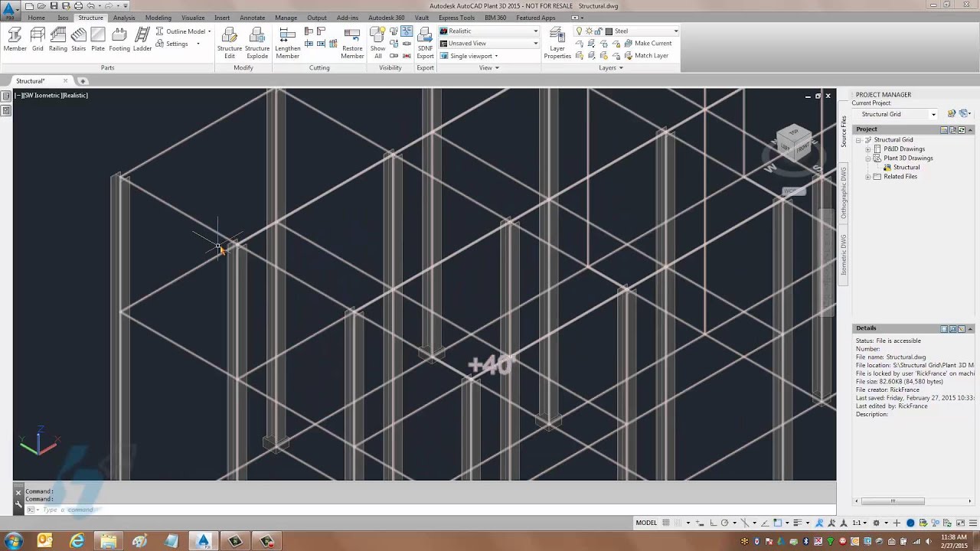Viewport: 980px width, 551px height.
Task: Select the Member structural part tool
Action: point(15,40)
